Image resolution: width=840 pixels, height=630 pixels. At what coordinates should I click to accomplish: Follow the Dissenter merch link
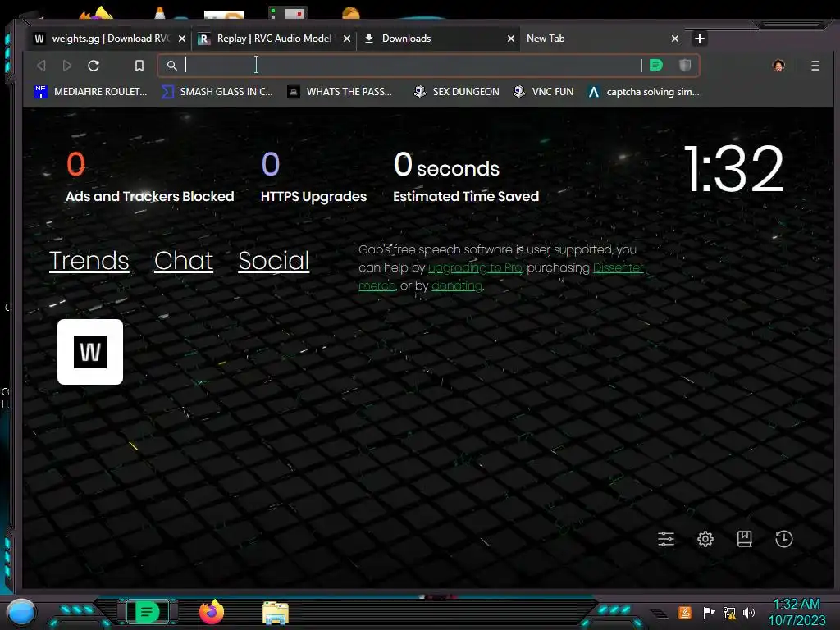pyautogui.click(x=619, y=268)
